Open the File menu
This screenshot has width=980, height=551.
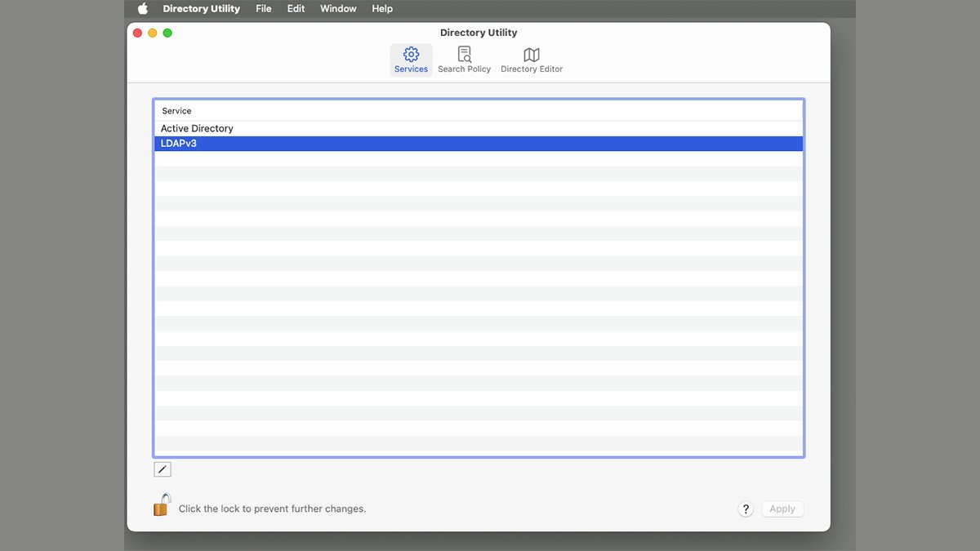click(x=263, y=9)
